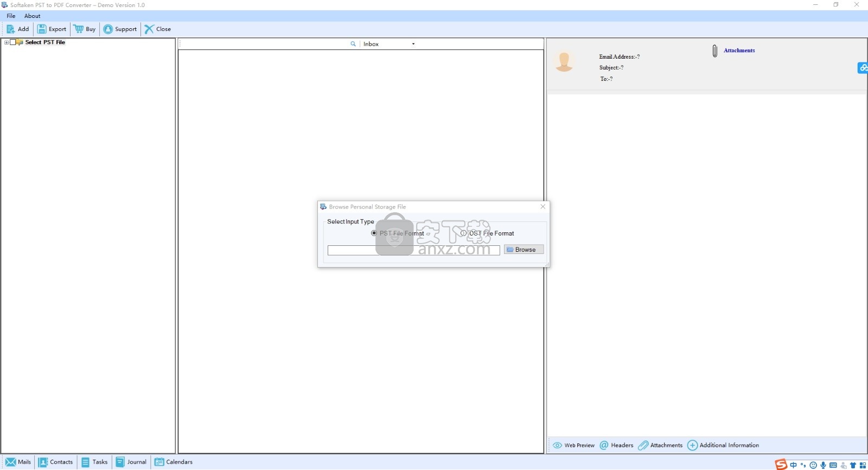Click the Add toolbar icon
The width and height of the screenshot is (868, 470).
11,29
